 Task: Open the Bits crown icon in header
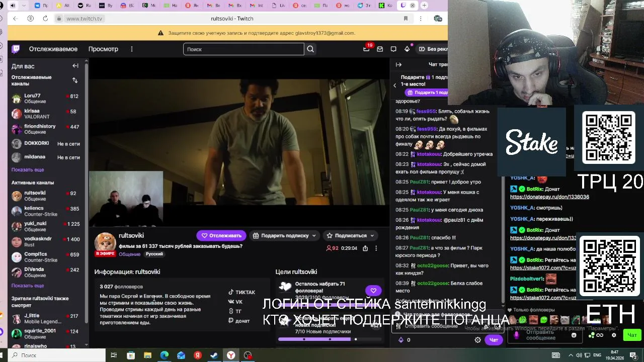click(407, 49)
